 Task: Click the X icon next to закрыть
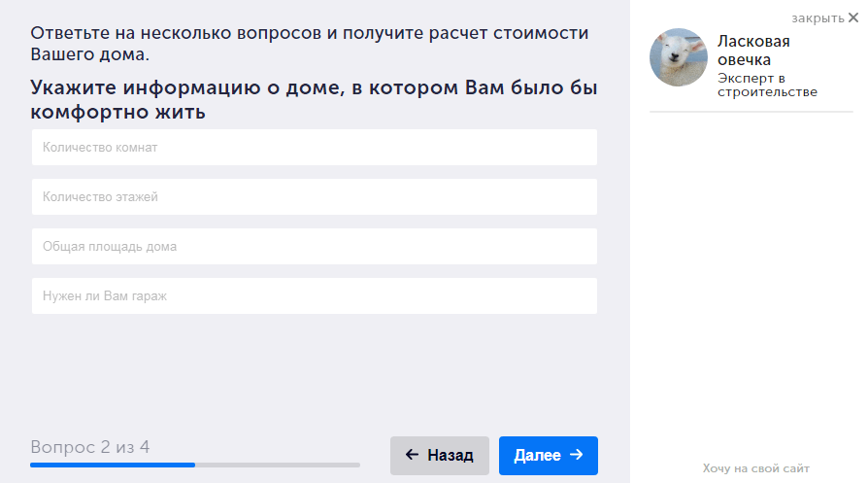pos(853,17)
